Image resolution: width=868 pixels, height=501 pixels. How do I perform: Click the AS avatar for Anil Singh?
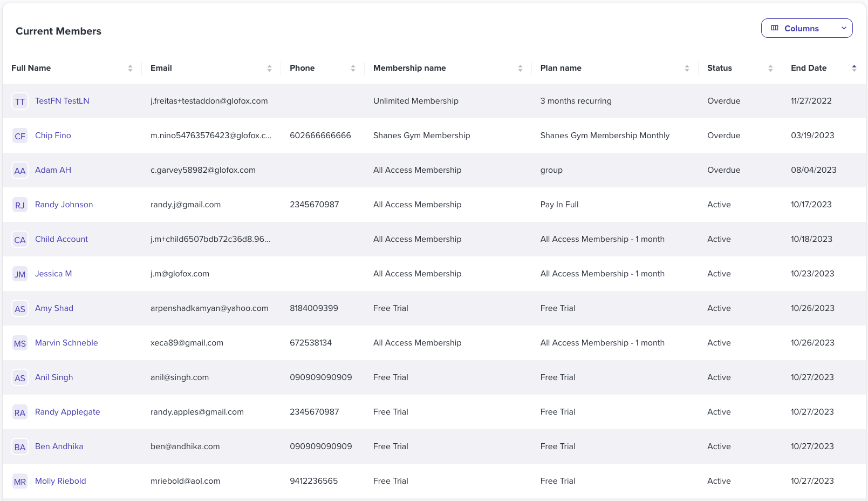point(20,377)
